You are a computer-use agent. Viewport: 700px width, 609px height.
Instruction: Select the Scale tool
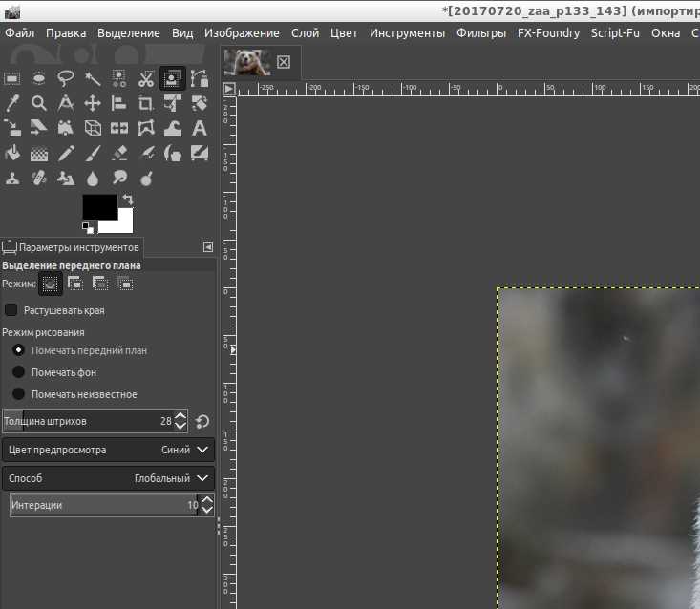pos(12,129)
